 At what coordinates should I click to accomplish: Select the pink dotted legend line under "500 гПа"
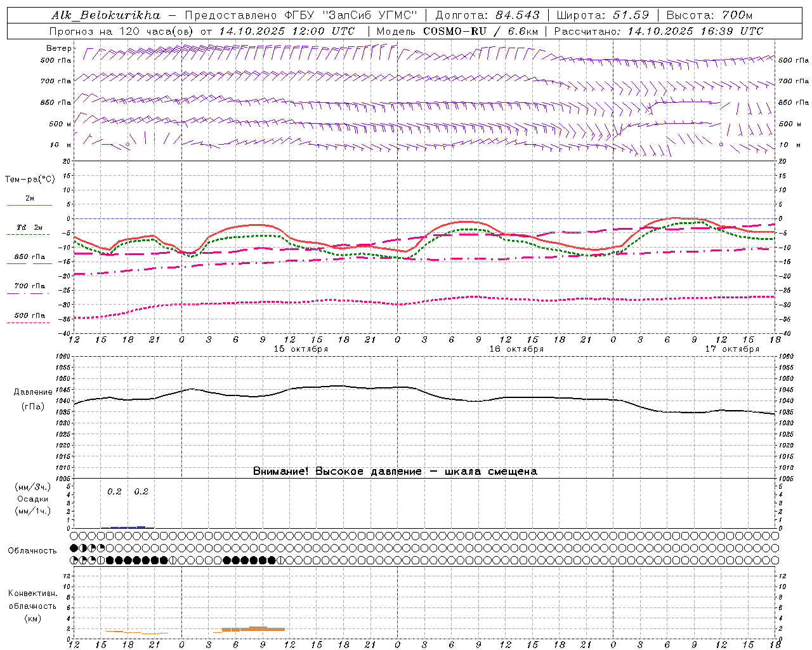pyautogui.click(x=28, y=322)
